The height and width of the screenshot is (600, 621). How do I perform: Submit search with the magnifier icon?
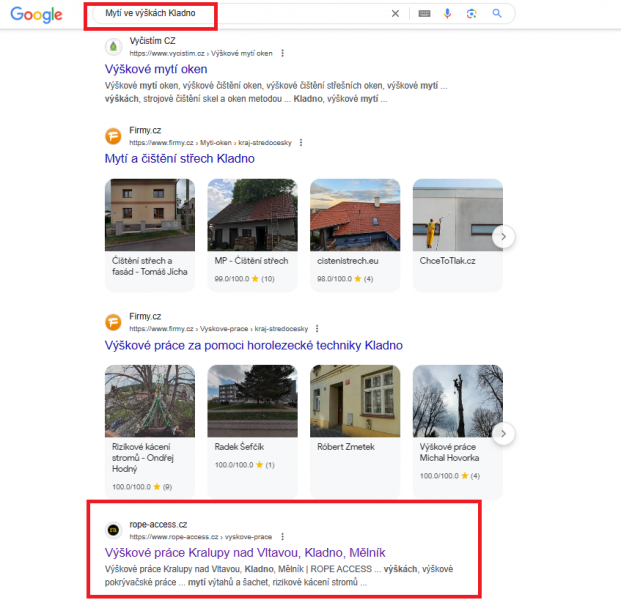click(497, 13)
